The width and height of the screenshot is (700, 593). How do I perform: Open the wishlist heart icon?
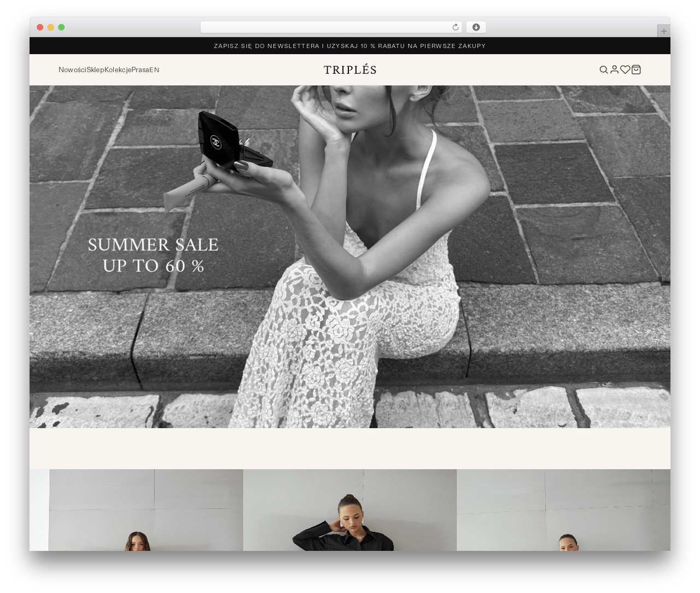click(625, 69)
